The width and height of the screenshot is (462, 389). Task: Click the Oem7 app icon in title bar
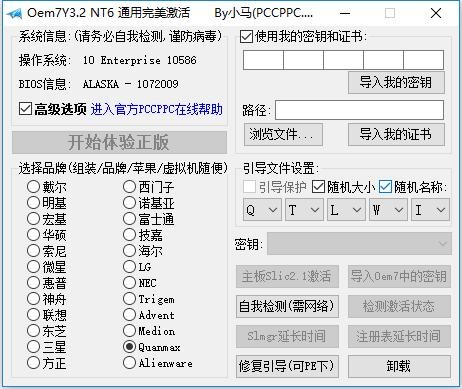(x=15, y=14)
